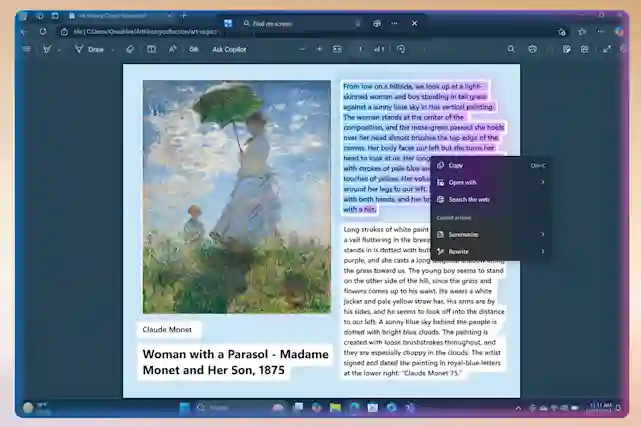The width and height of the screenshot is (641, 427).
Task: Click the microphone icon in Find on screen
Action: click(x=358, y=24)
